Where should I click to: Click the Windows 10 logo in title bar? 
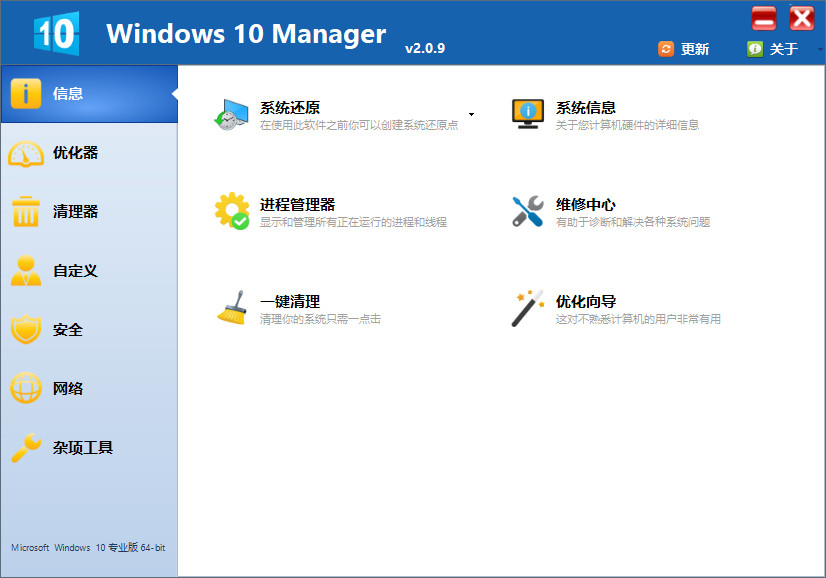click(55, 33)
